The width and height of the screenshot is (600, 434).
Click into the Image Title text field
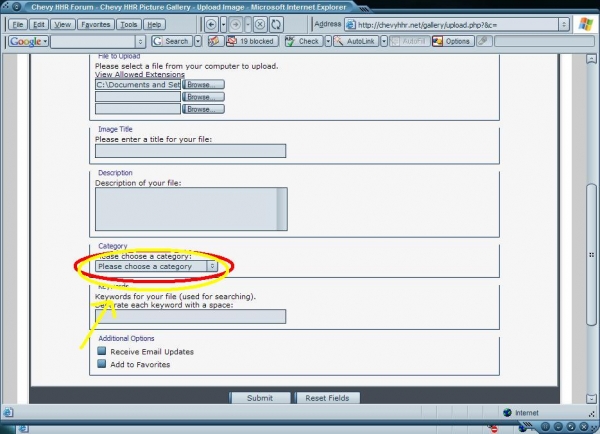190,151
